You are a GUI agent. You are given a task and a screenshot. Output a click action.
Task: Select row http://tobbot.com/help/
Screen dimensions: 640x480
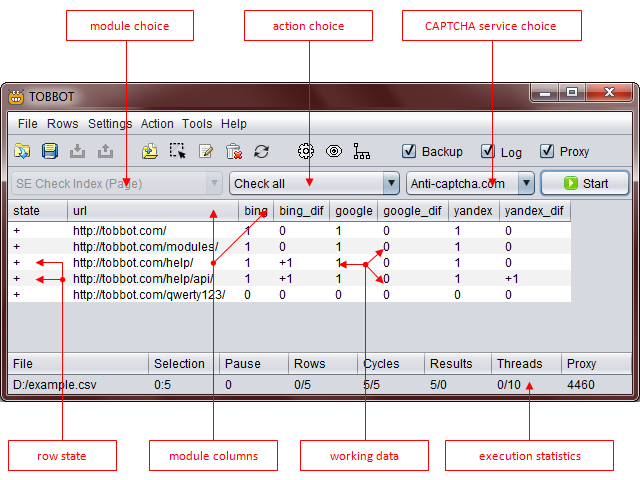point(289,262)
